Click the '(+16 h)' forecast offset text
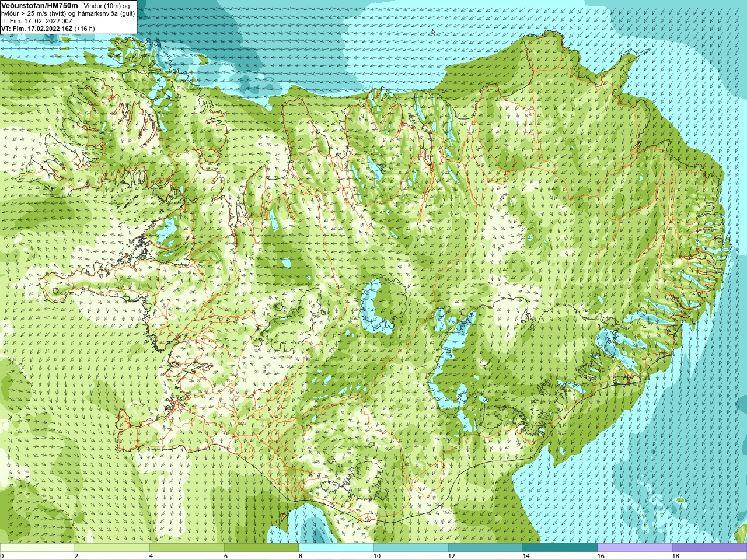The image size is (747, 560). pos(85,29)
